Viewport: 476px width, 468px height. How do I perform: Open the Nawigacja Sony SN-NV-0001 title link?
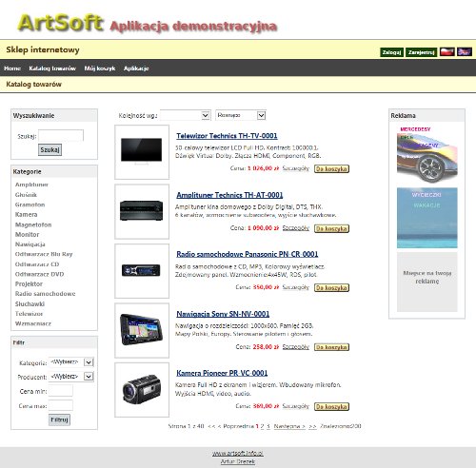tap(223, 314)
